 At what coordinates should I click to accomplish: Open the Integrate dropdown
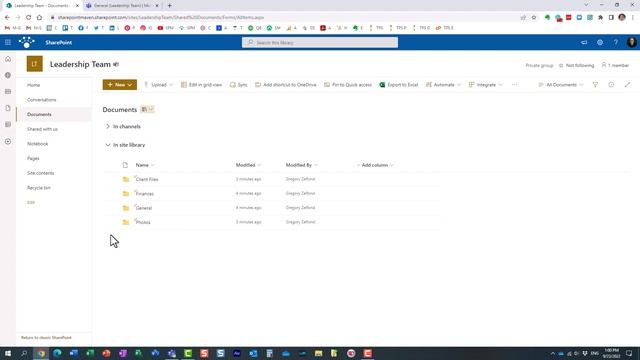(485, 85)
